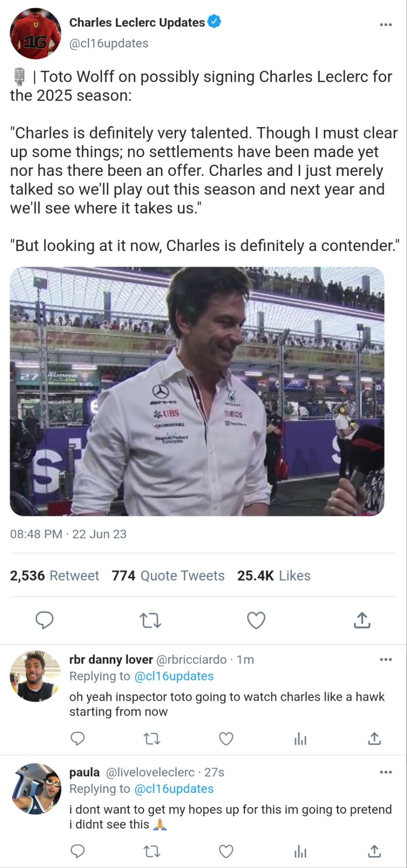Retweet the main Toto Wolff tweet
The image size is (407, 868).
point(151,620)
